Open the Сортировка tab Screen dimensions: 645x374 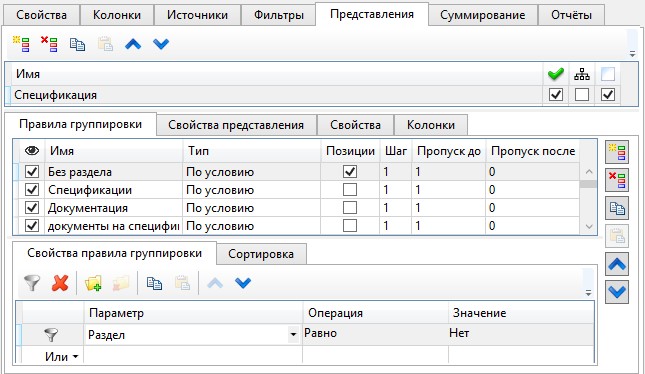[261, 254]
